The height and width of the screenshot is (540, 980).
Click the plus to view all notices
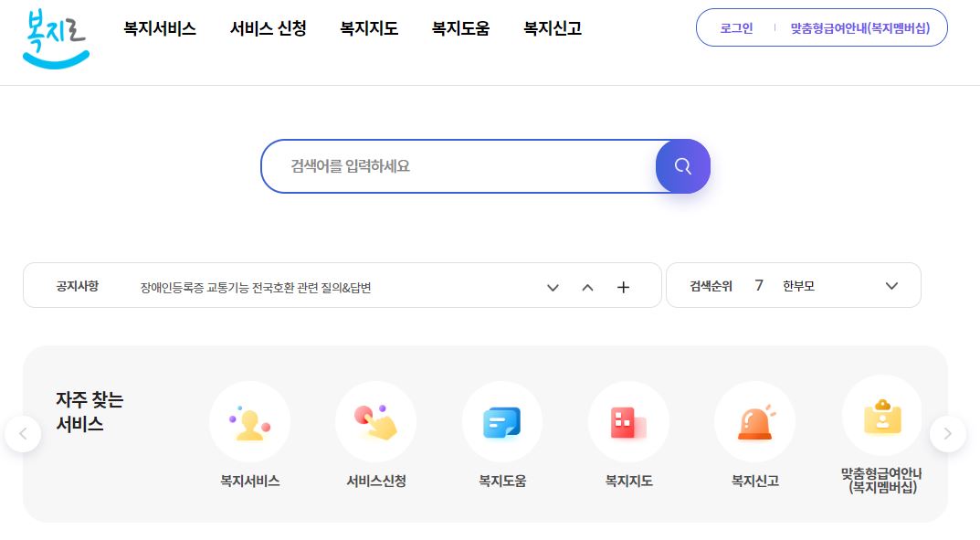click(624, 286)
